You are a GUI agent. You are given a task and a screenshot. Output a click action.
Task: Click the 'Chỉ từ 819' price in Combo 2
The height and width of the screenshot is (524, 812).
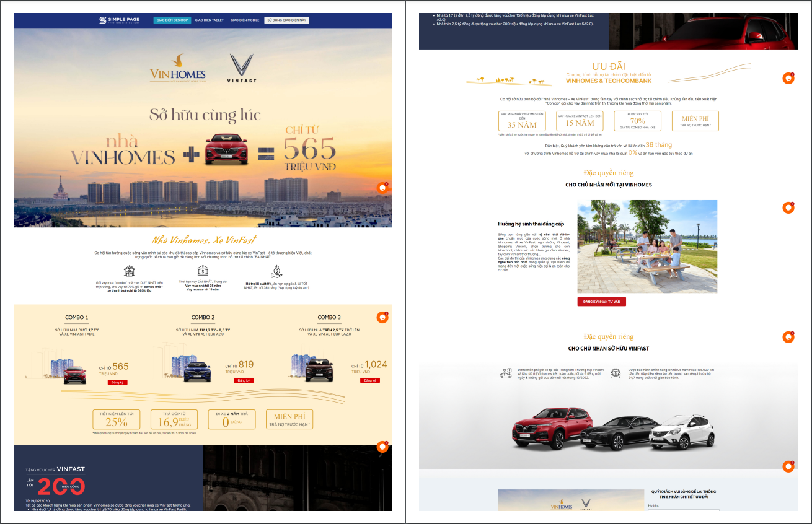tap(239, 366)
